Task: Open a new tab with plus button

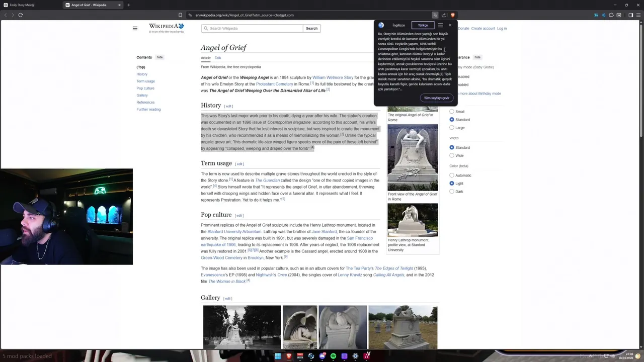Action: (128, 5)
